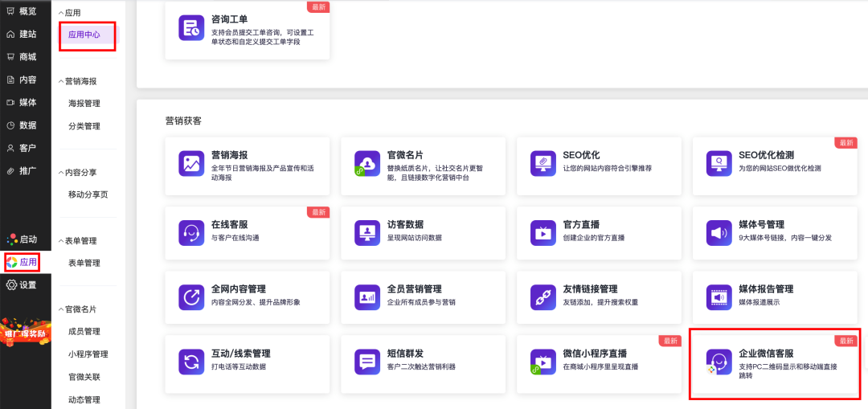Viewport: 868px width, 409px height.
Task: Click the 企业微信客服 icon
Action: click(x=718, y=362)
